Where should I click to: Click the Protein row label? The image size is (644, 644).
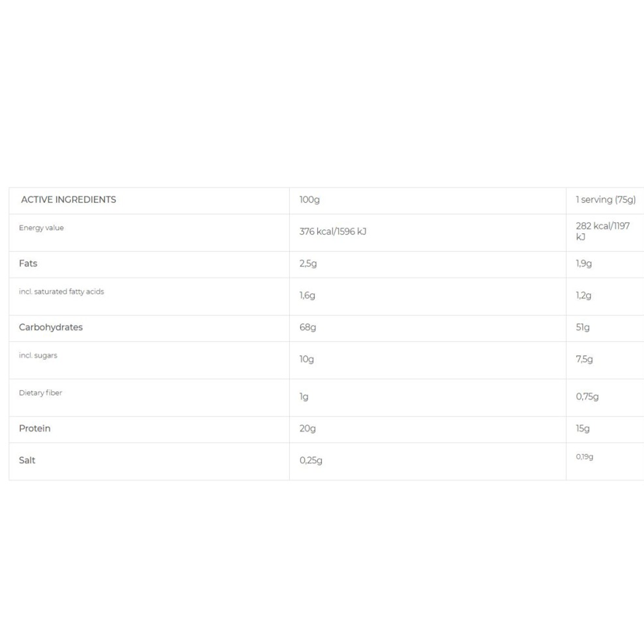tap(35, 429)
